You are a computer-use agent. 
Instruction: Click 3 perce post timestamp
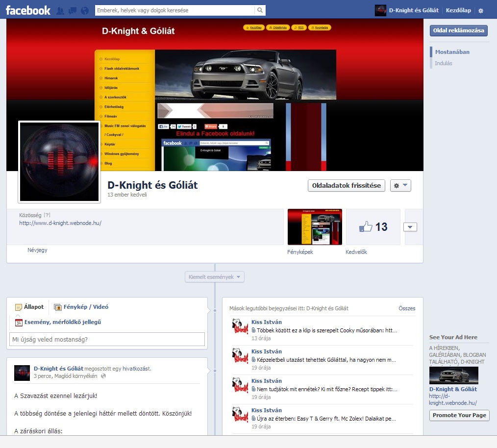(x=43, y=376)
